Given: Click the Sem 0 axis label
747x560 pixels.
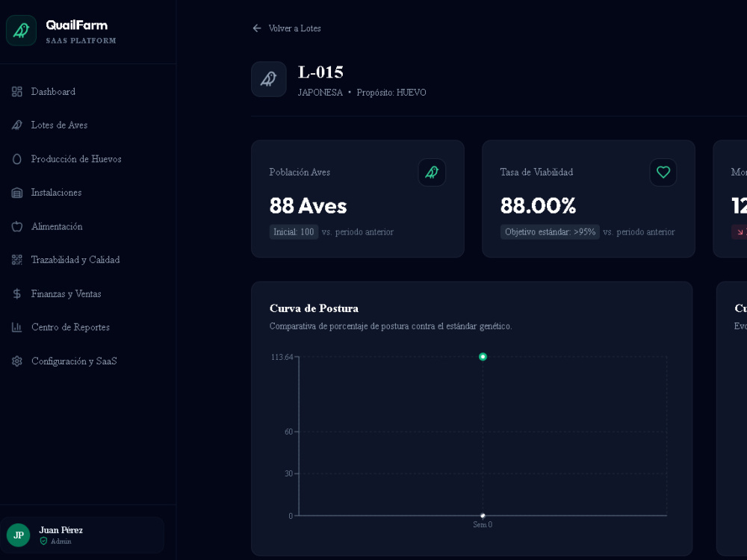Looking at the screenshot, I should pos(483,524).
